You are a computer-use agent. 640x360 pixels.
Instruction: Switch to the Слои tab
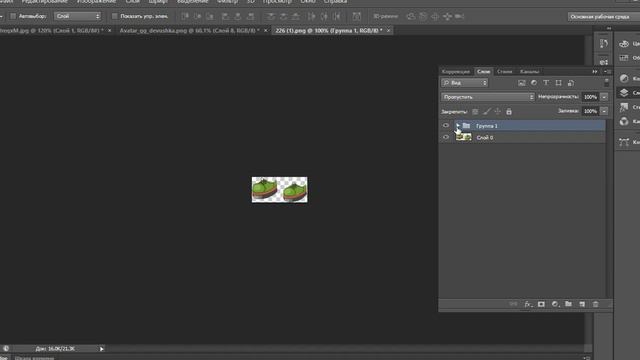484,71
